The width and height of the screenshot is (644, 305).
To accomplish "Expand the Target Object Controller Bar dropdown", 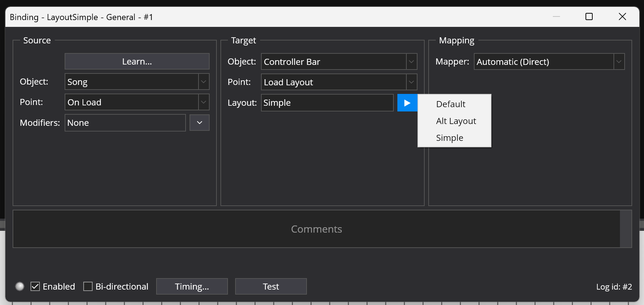I will pos(411,62).
